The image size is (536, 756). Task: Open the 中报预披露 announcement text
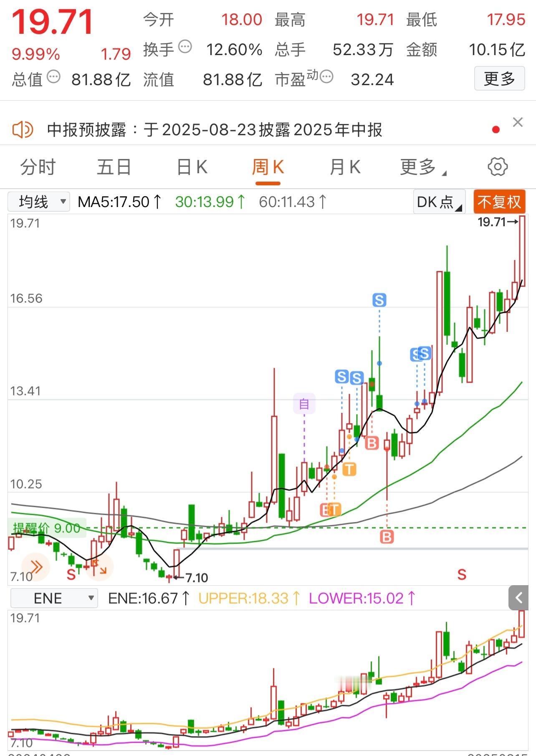click(215, 130)
